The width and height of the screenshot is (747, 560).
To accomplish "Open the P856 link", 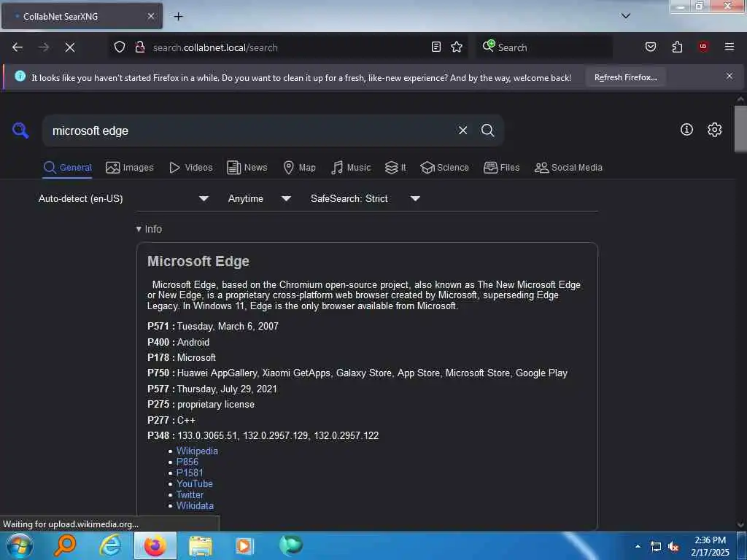I will click(187, 462).
